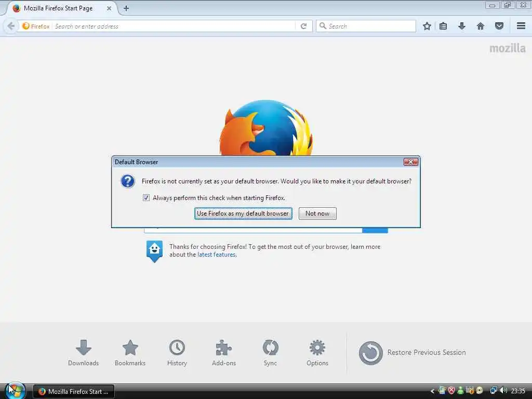Open the Windows Start menu orb
Image resolution: width=532 pixels, height=399 pixels.
coord(15,391)
